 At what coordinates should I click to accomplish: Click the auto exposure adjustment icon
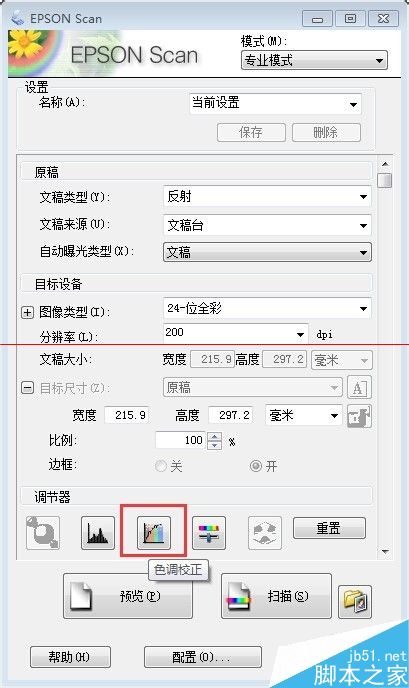pos(43,533)
